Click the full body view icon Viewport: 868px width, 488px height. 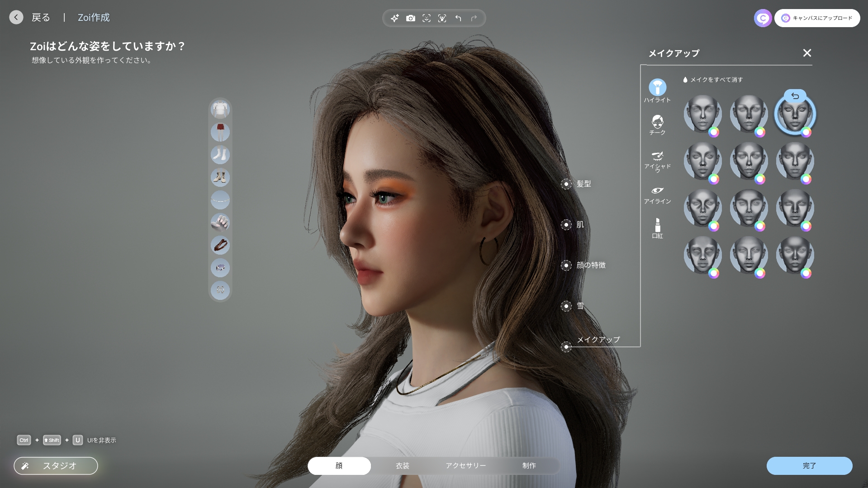coord(442,18)
